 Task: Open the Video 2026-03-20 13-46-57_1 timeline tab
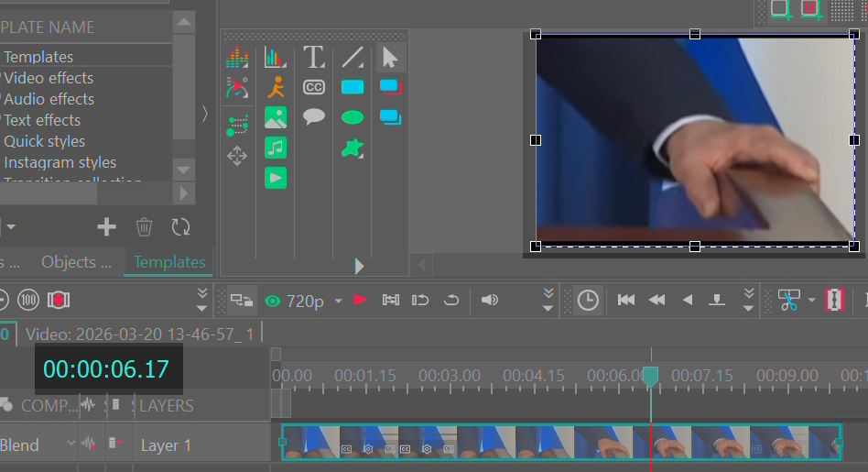click(x=139, y=334)
